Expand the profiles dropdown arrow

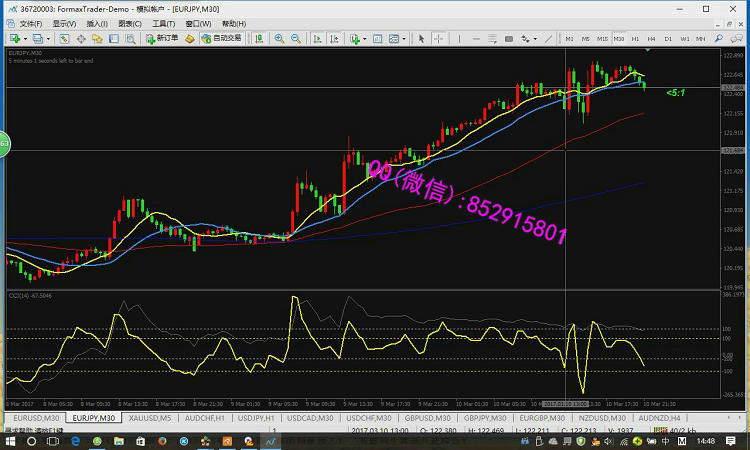[47, 38]
